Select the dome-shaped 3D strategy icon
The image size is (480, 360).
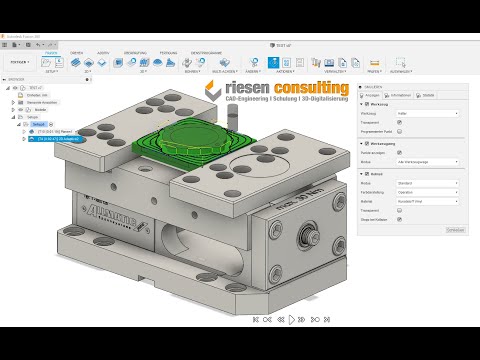tap(157, 62)
